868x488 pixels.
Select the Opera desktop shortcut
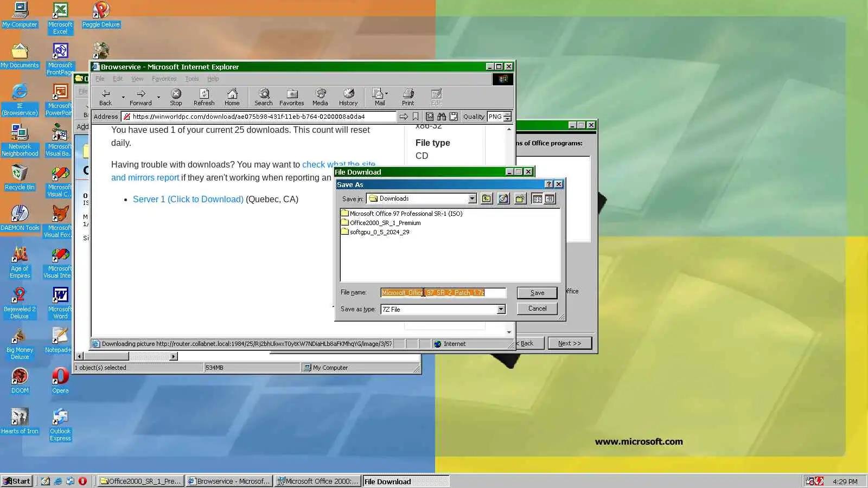coord(60,381)
